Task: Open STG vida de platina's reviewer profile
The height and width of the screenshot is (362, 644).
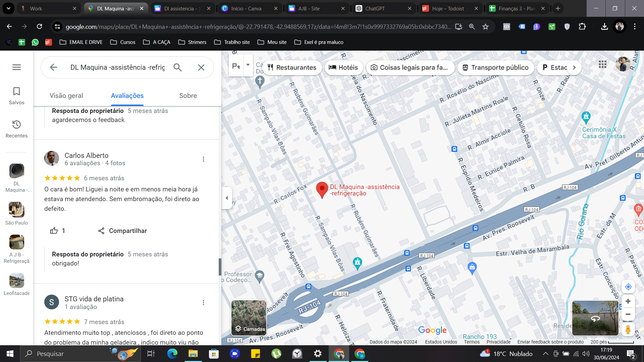Action: point(94,299)
